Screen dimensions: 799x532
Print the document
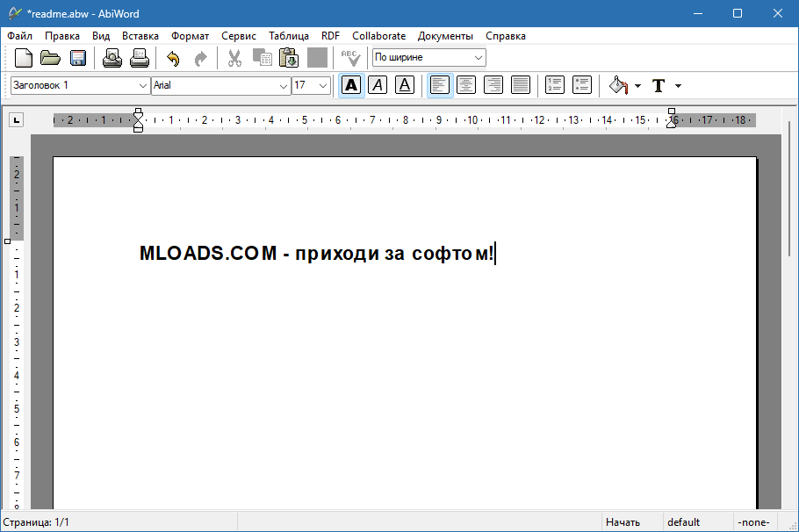(x=139, y=58)
